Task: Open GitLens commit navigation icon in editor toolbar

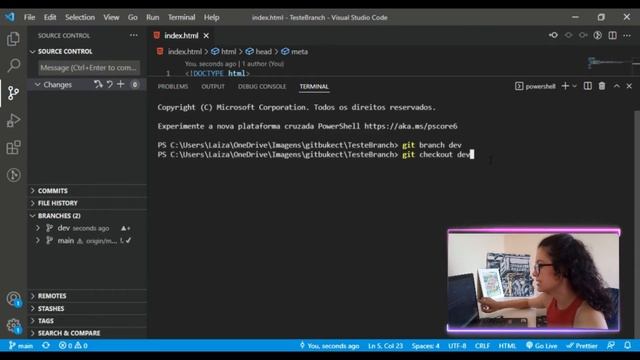Action: click(x=553, y=36)
